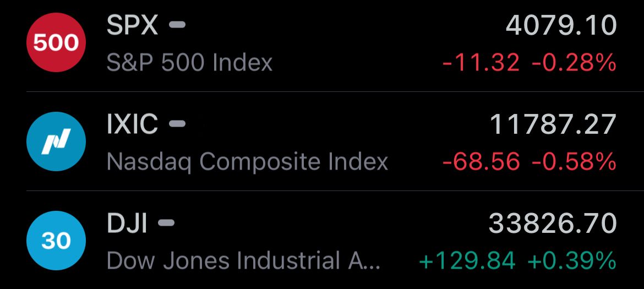Screen dimensions: 644x289
Task: Tap the IXIC price 11787.27
Action: 554,124
